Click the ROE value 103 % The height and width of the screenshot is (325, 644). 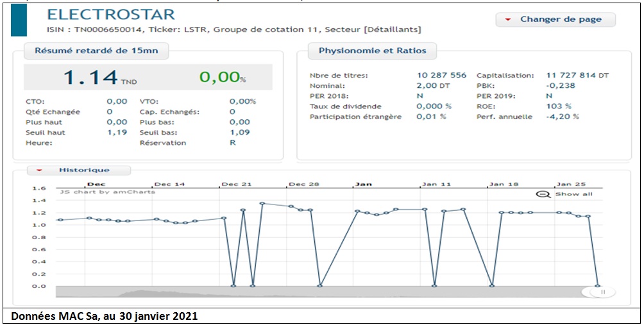click(559, 106)
